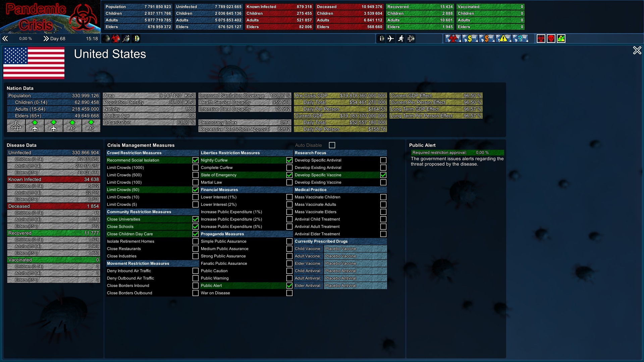This screenshot has height=362, width=644.
Task: Uncheck Close Schools measure
Action: click(195, 227)
